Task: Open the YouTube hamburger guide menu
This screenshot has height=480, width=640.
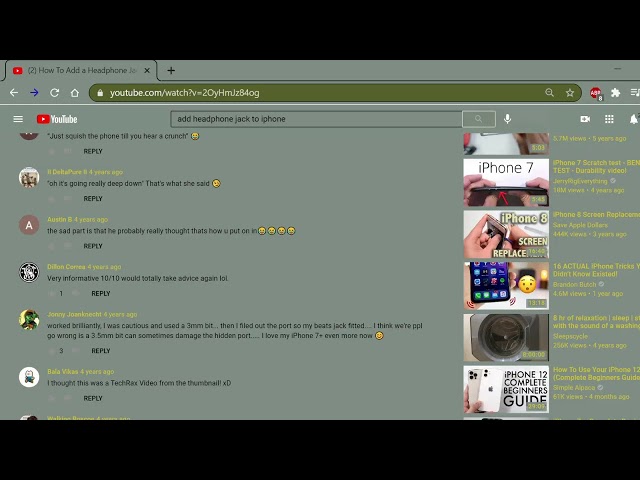Action: (x=18, y=119)
